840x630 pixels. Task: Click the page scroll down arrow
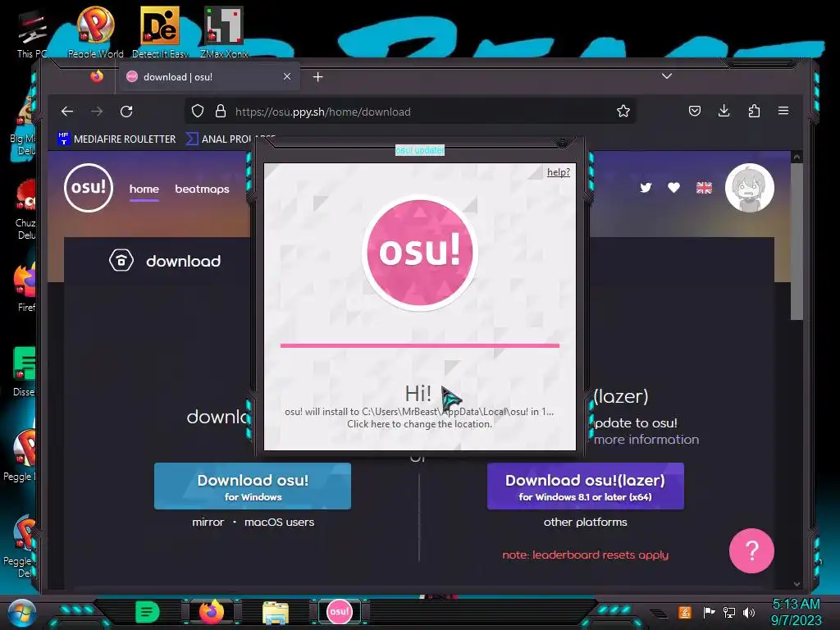pos(797,584)
